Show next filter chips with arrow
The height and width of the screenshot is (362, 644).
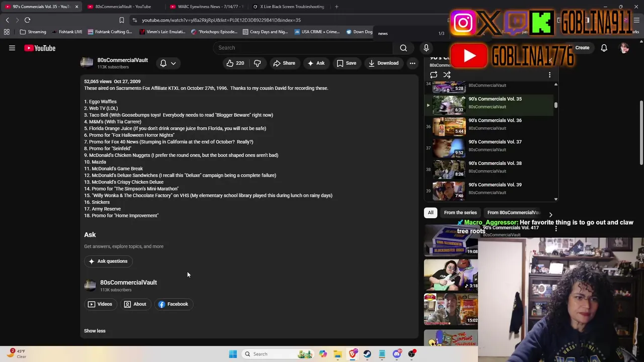(550, 214)
